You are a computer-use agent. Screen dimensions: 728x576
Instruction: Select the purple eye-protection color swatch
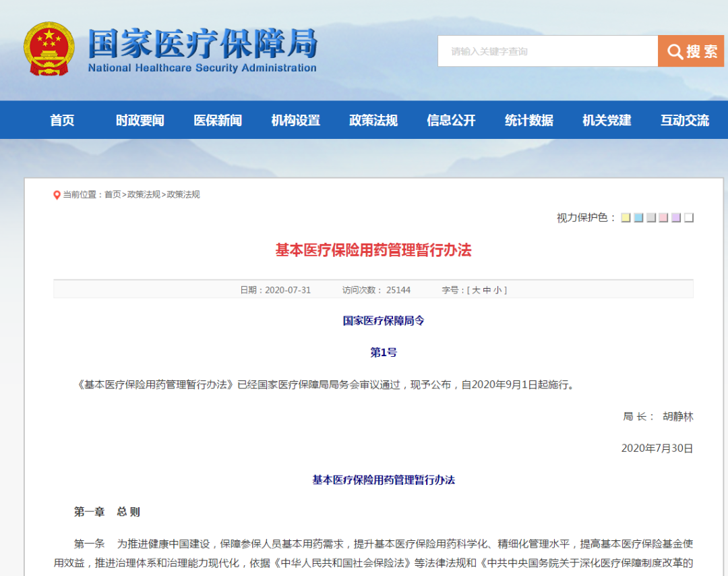[676, 218]
